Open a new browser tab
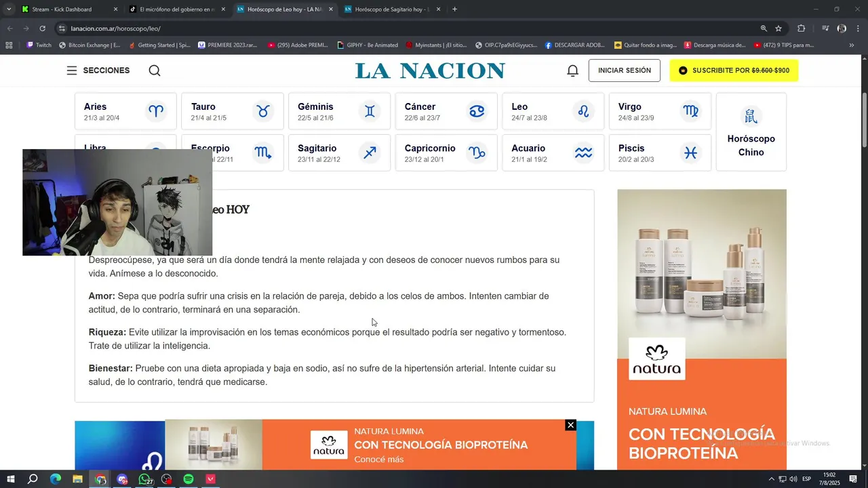 pos(454,9)
